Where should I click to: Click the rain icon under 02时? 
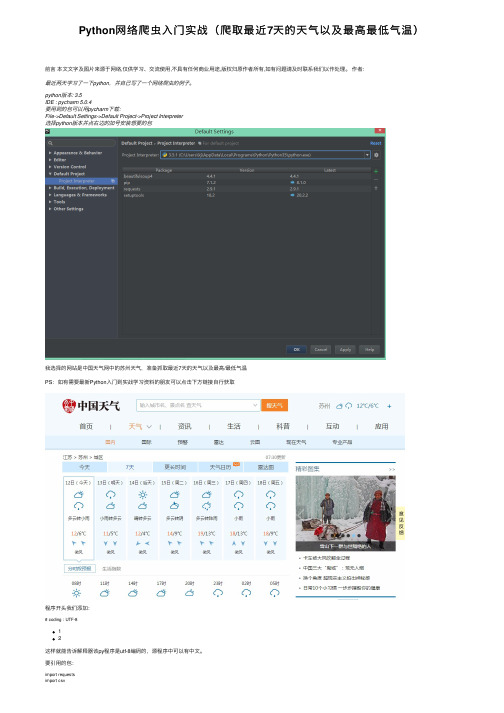[x=246, y=593]
